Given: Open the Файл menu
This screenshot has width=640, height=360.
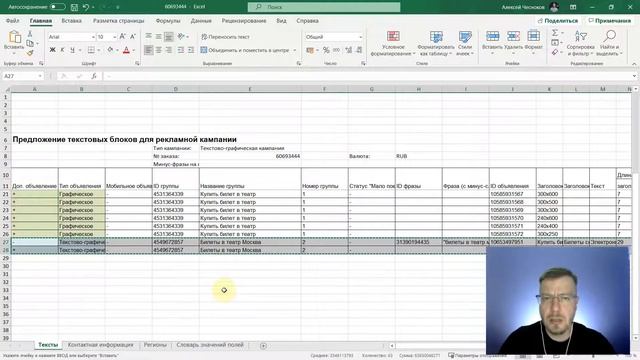Looking at the screenshot, I should click(13, 21).
